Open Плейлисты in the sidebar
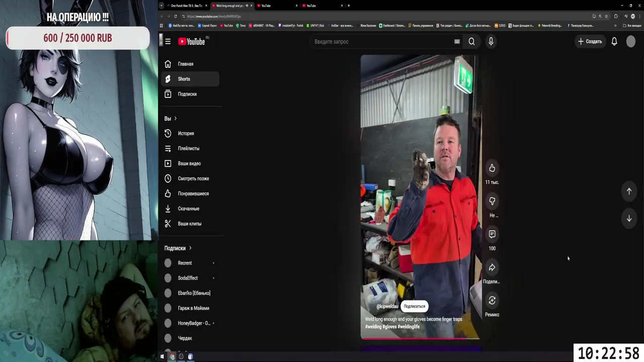This screenshot has width=644, height=362. click(190, 148)
